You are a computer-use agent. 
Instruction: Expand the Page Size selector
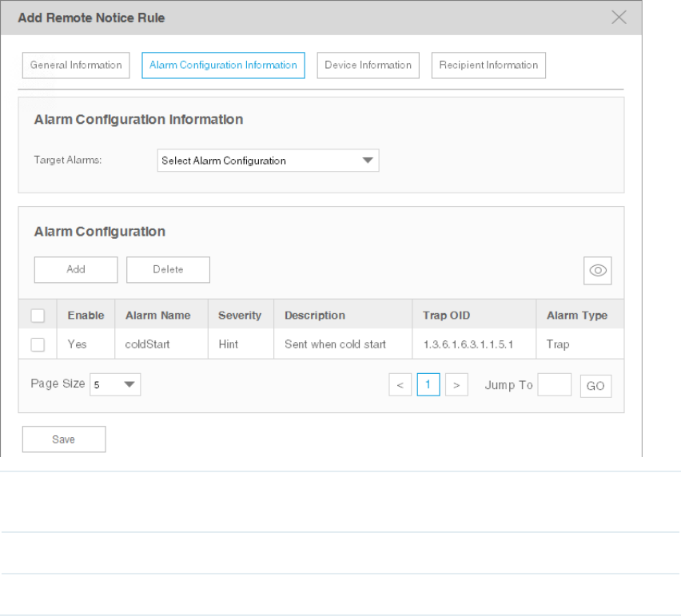coord(115,384)
